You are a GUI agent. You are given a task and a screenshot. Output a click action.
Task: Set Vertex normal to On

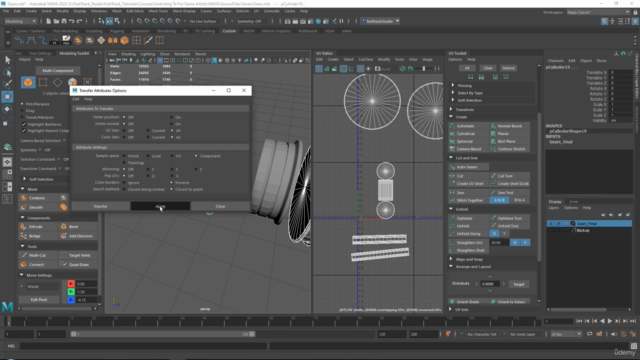pos(172,124)
